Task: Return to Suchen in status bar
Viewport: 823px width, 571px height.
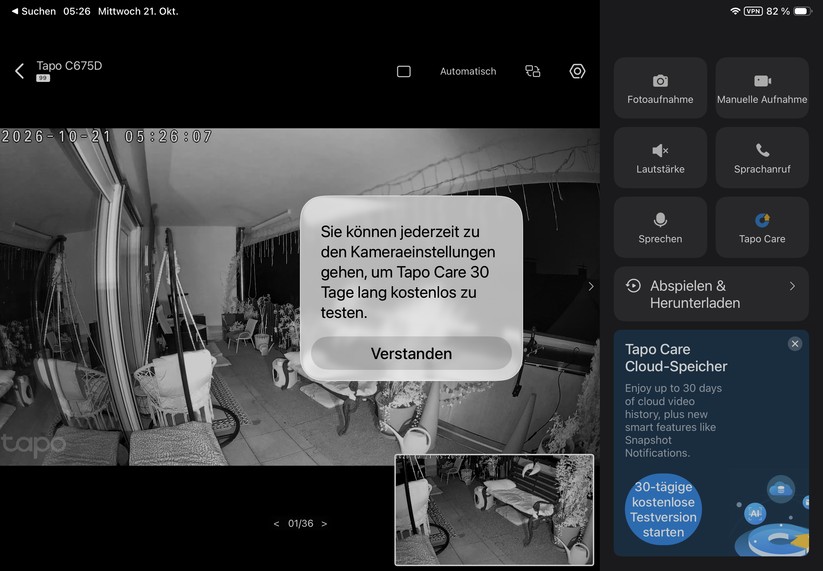Action: (x=34, y=11)
